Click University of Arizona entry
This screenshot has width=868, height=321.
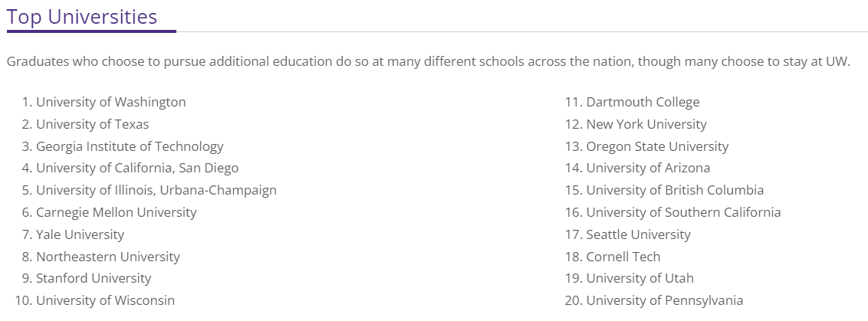click(x=648, y=168)
